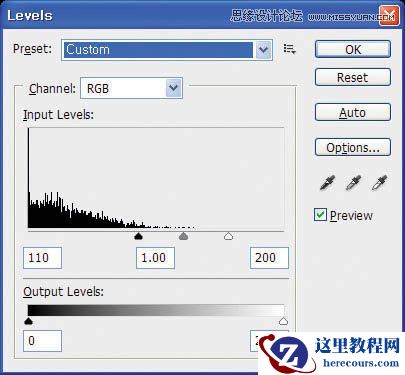Open the Options... button

tap(353, 147)
